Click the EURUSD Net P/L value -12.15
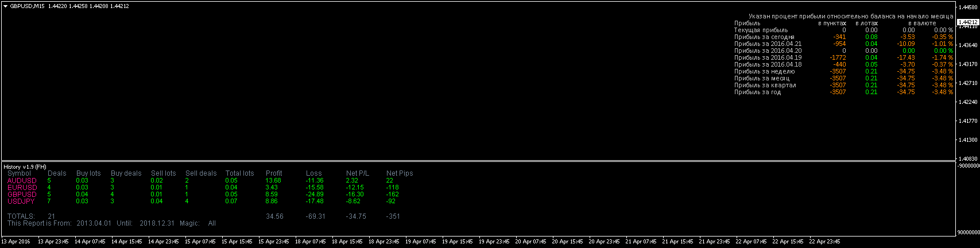 tap(355, 188)
